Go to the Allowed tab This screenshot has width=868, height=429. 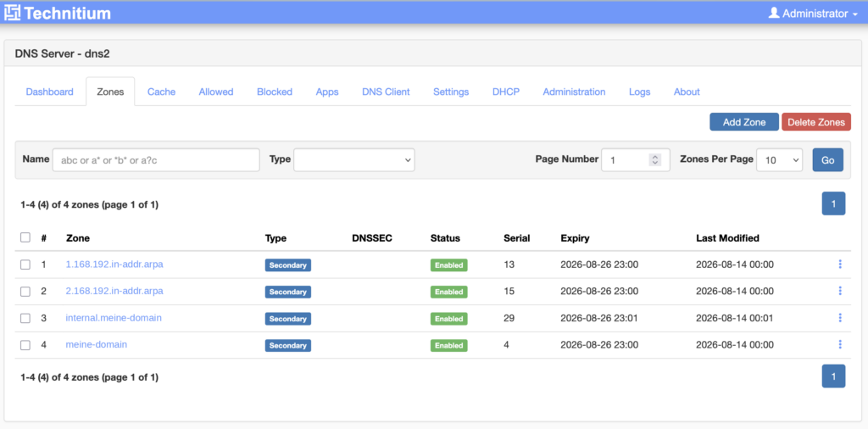(x=216, y=92)
